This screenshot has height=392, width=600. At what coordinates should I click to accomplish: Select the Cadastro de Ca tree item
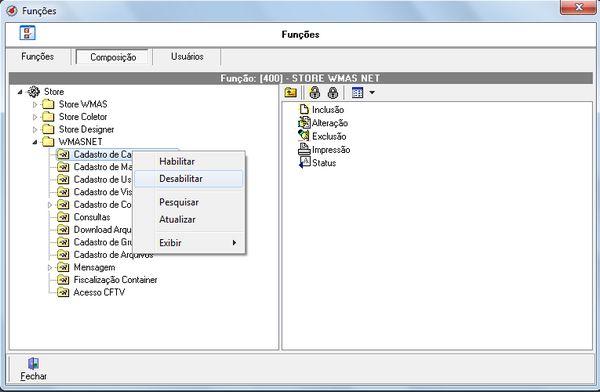point(103,154)
